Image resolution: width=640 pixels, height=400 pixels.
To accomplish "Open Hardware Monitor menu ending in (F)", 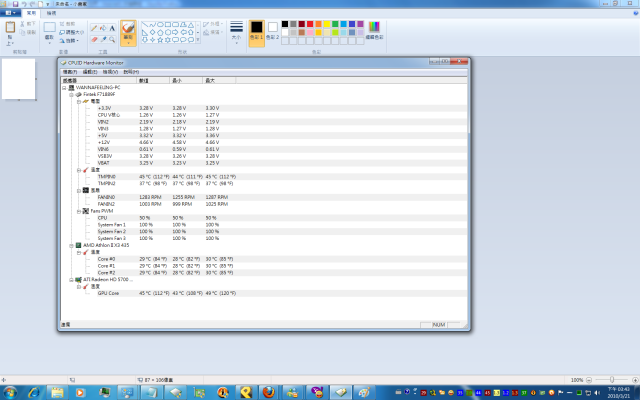I will (x=70, y=72).
